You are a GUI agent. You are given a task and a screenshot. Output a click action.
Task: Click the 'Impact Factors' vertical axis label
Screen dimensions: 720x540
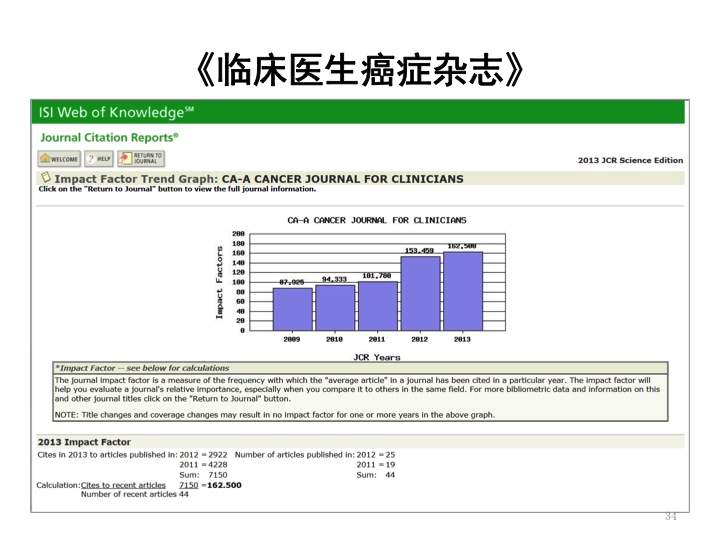(x=219, y=282)
